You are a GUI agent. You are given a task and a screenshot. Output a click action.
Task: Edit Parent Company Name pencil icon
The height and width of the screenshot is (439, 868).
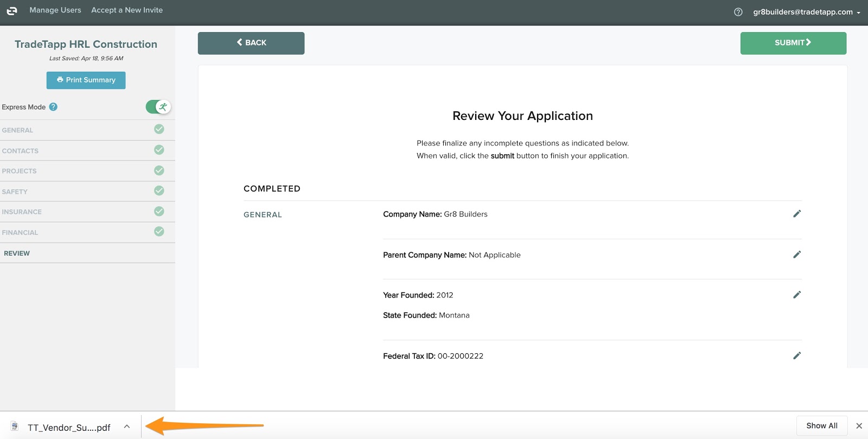796,255
